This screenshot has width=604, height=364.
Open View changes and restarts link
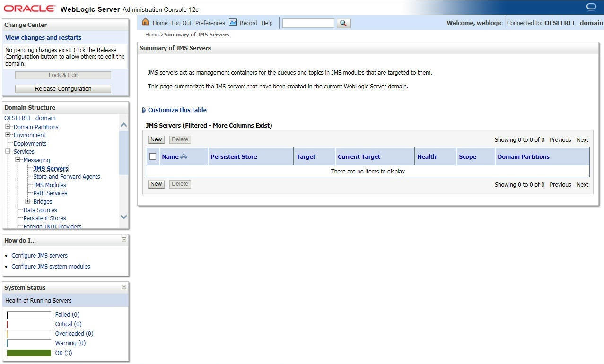[43, 37]
